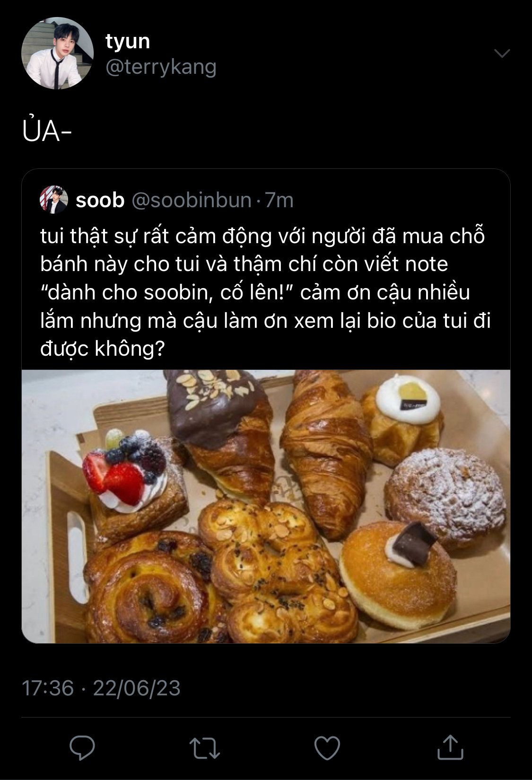Image resolution: width=532 pixels, height=780 pixels.
Task: Tap the reply speech bubble icon
Action: pyautogui.click(x=82, y=748)
